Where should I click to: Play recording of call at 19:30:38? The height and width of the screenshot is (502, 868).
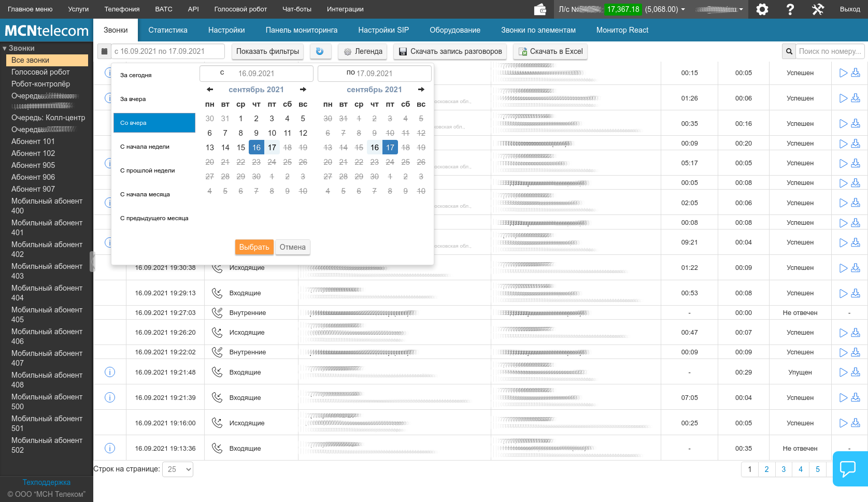tap(843, 268)
